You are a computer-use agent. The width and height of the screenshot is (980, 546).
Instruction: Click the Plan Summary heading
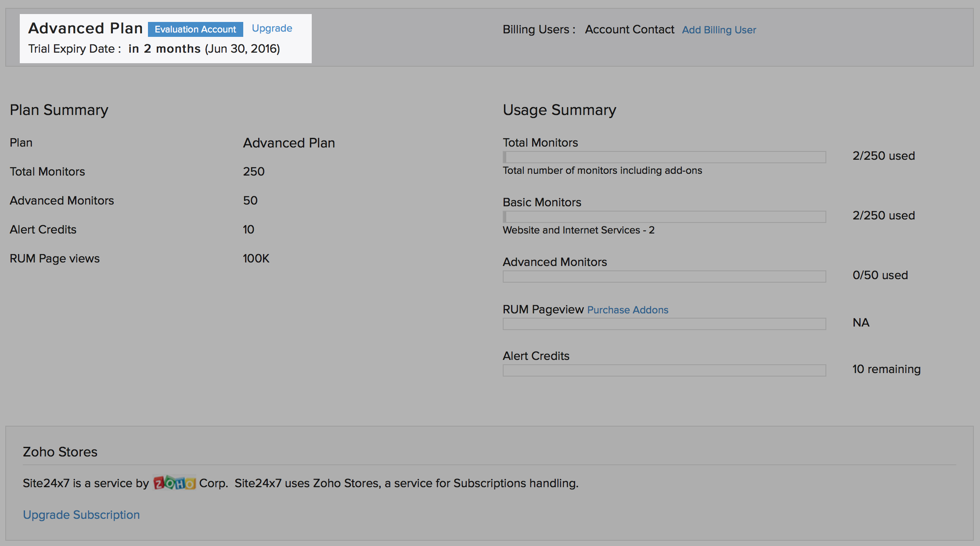(59, 110)
